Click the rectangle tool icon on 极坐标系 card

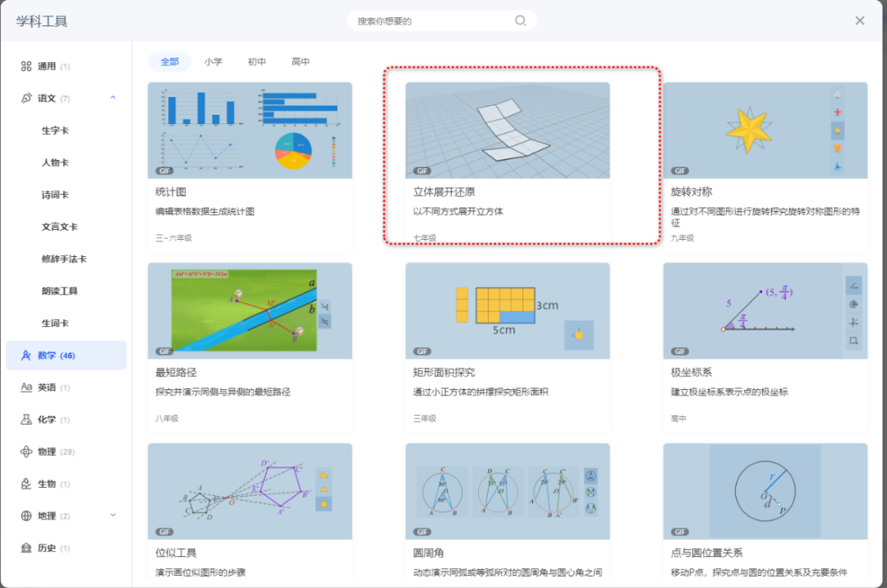click(x=853, y=340)
